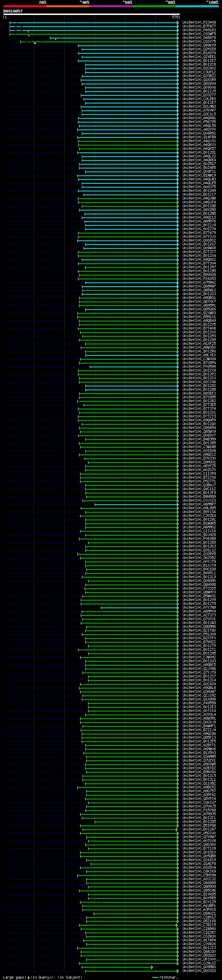Open hit UniRef100_P06388

tap(199, 539)
